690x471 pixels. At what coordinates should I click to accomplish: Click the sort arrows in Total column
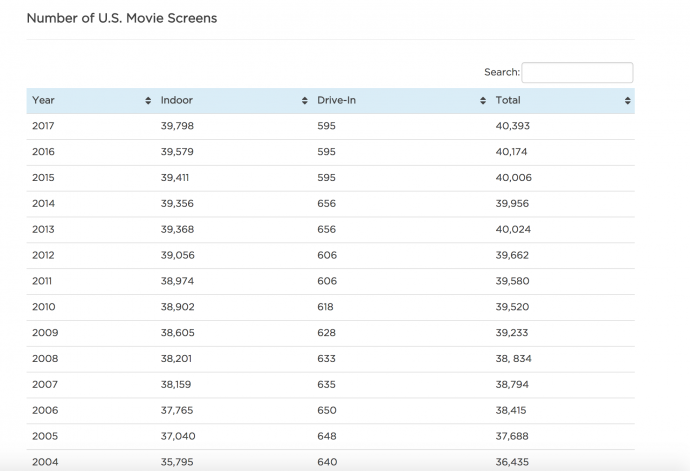tap(627, 101)
